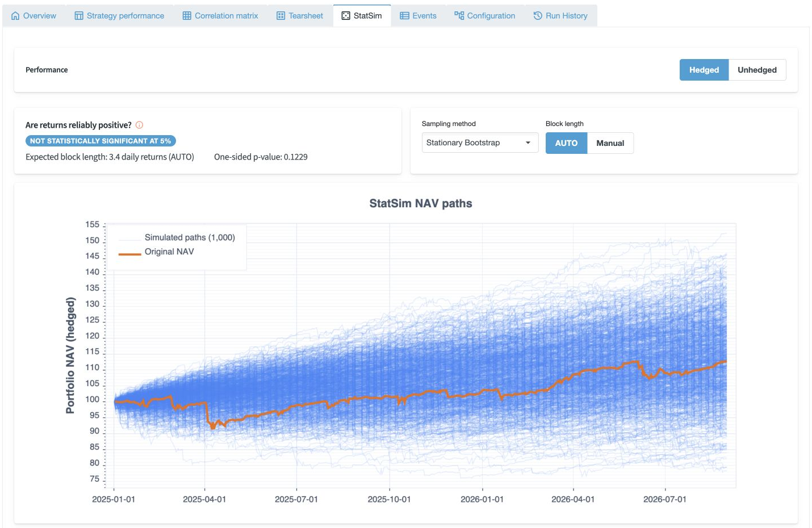Screen dimensions: 812x528
Task: Click the '2026-07-01' x-axis label
Action: 665,500
